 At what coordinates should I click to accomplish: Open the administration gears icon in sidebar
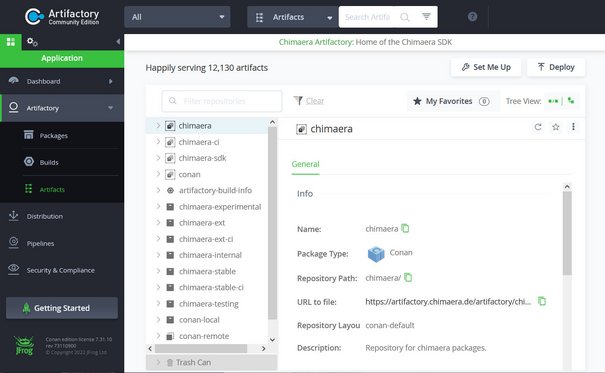(32, 42)
